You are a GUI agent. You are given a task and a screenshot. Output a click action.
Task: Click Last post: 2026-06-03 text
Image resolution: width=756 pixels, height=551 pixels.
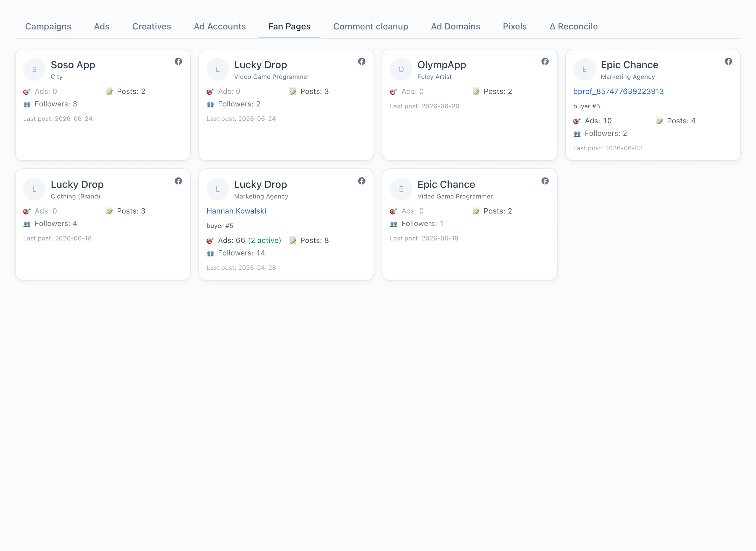608,148
